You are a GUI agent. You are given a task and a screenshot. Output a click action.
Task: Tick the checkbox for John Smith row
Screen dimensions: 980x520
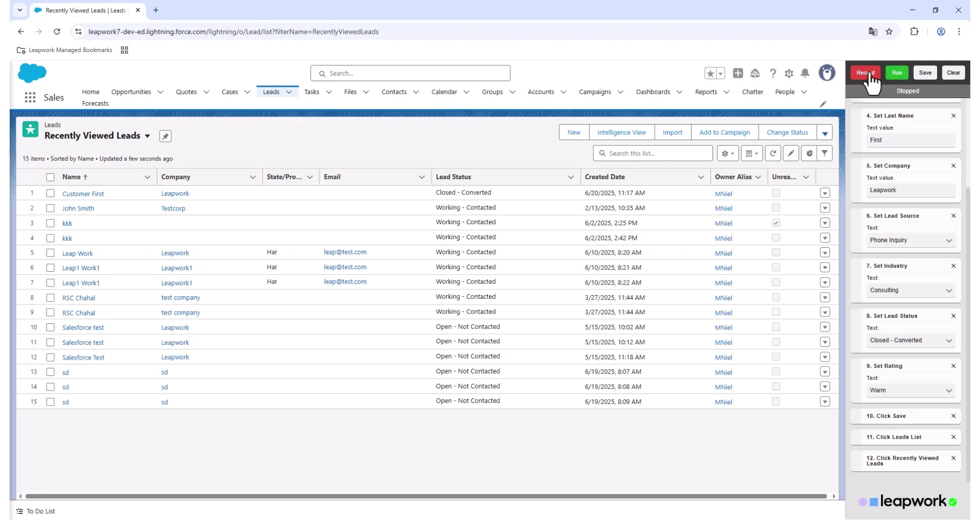coord(51,208)
